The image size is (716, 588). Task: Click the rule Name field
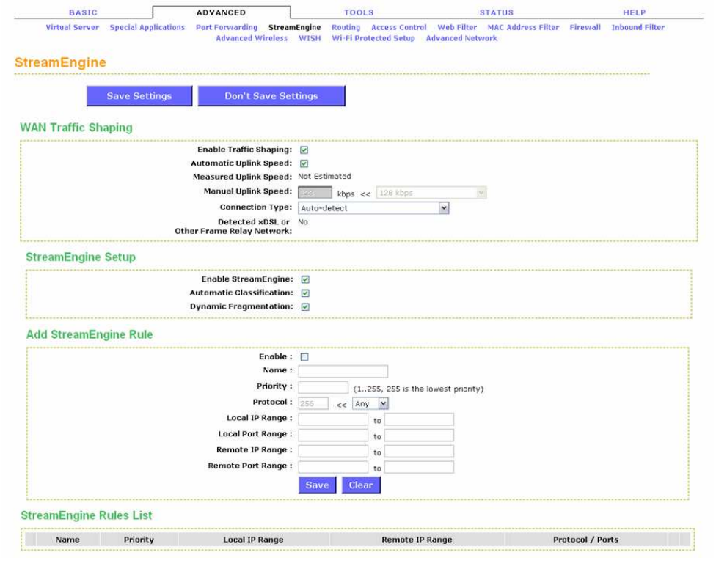343,371
